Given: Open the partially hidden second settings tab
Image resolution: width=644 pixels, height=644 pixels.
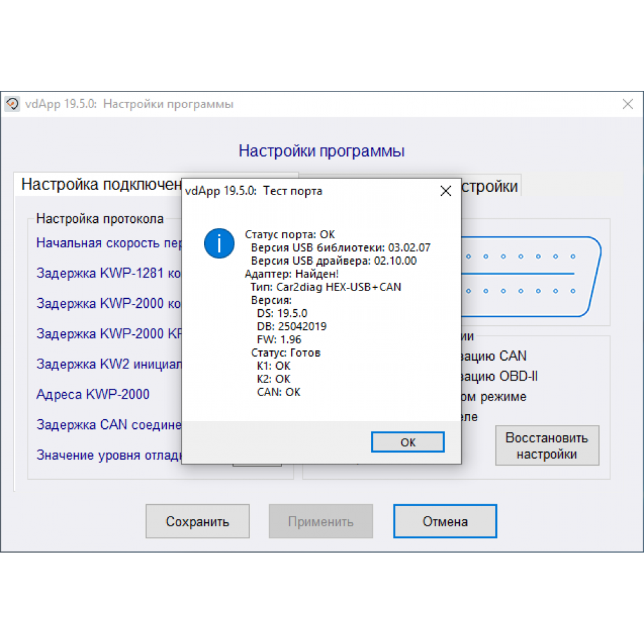Looking at the screenshot, I should (489, 187).
